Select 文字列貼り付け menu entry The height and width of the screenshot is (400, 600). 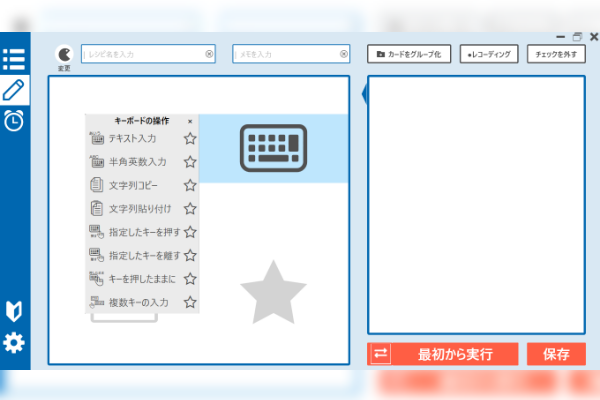tap(142, 209)
